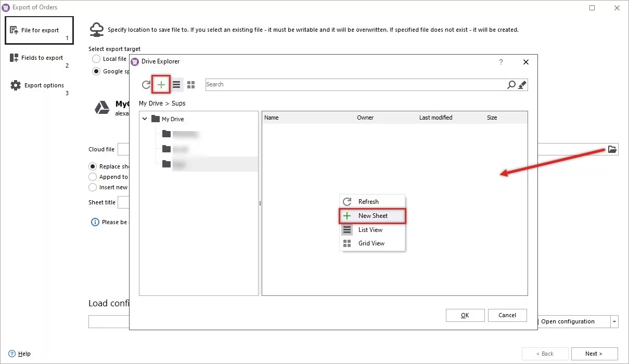This screenshot has width=629, height=364.
Task: Open the Open configuration dropdown
Action: pos(614,321)
